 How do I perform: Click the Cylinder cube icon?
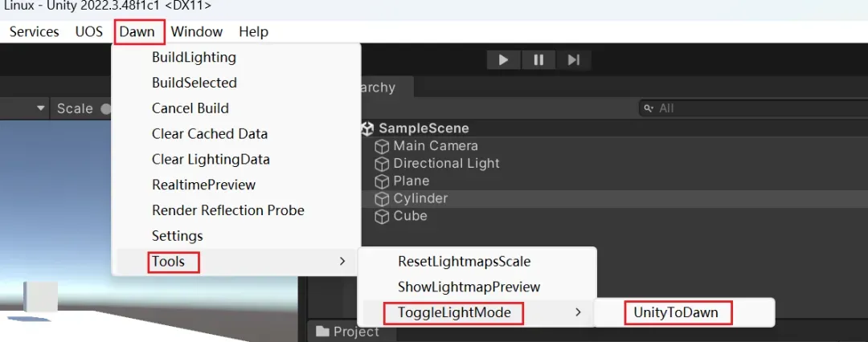382,198
